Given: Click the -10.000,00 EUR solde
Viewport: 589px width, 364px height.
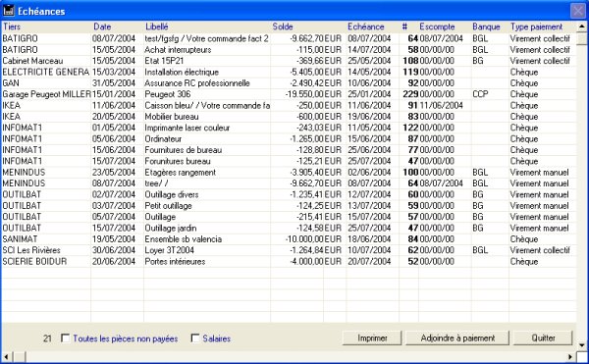Looking at the screenshot, I should click(x=313, y=239).
